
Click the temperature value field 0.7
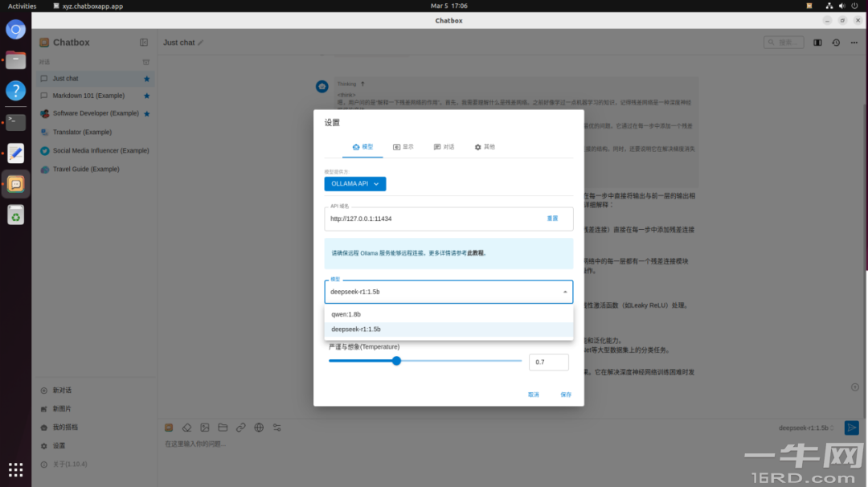click(549, 362)
